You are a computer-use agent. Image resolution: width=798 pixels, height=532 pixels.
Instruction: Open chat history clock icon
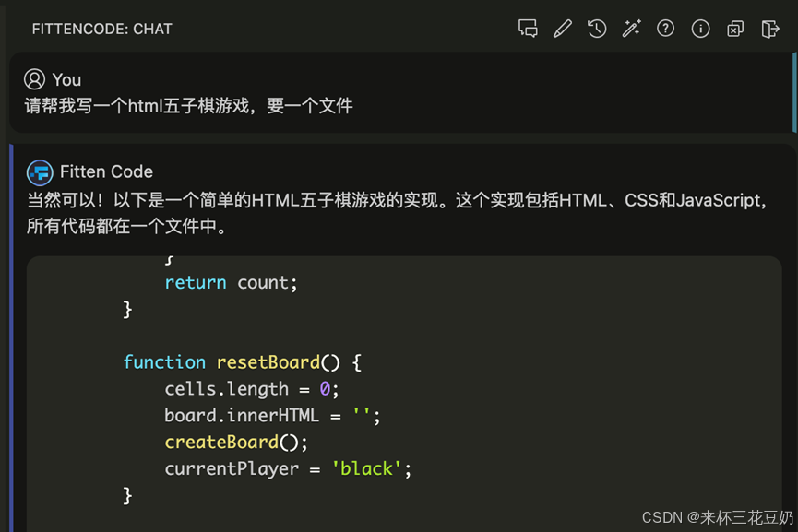[597, 29]
